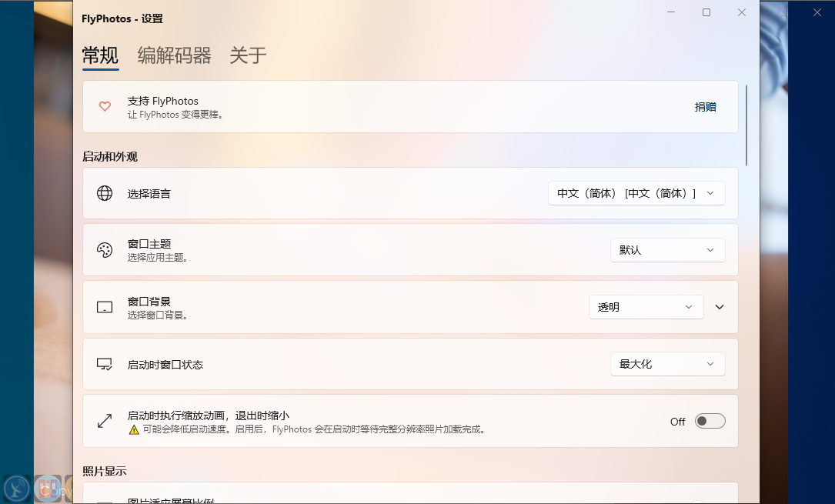Click the 选择窗口背景 description text
This screenshot has width=835, height=504.
[158, 315]
